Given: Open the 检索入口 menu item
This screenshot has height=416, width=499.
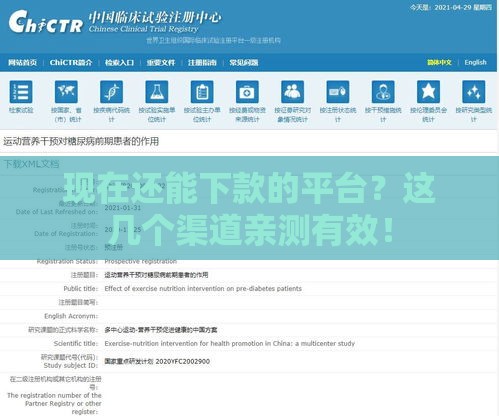Looking at the screenshot, I should coord(119,62).
